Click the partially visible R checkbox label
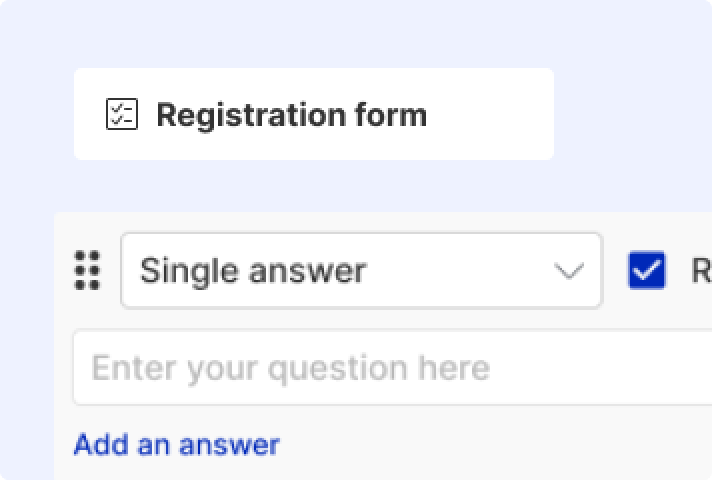Screen dimensions: 712x480 [701, 271]
